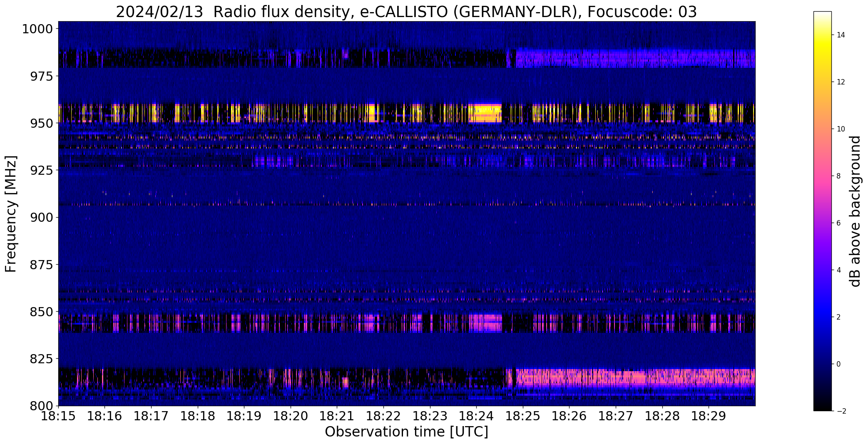The image size is (868, 444).
Task: Click the 18:26 time tick label
Action: tap(570, 416)
